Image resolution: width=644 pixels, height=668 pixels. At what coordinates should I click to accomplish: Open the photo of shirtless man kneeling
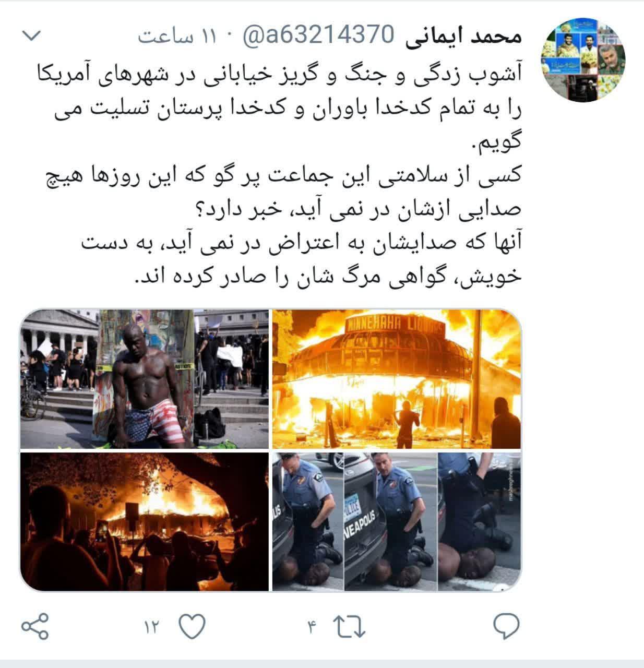pyautogui.click(x=144, y=379)
